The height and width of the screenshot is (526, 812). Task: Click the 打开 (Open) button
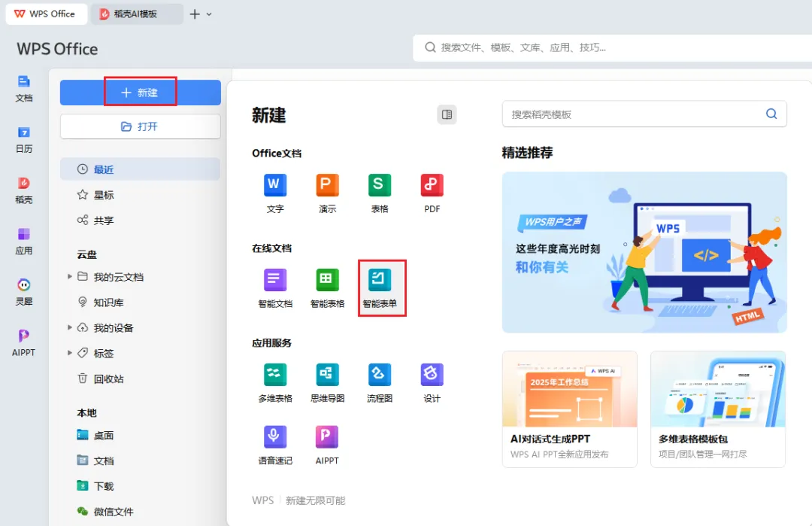click(x=141, y=126)
